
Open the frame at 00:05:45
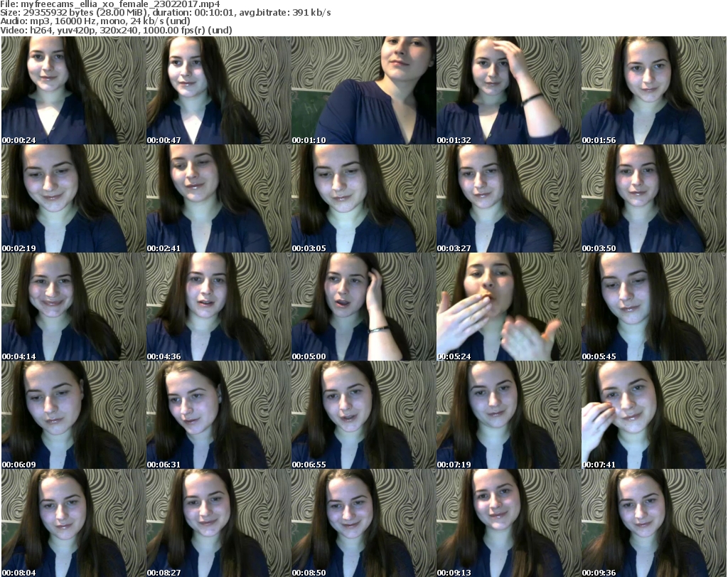click(654, 307)
